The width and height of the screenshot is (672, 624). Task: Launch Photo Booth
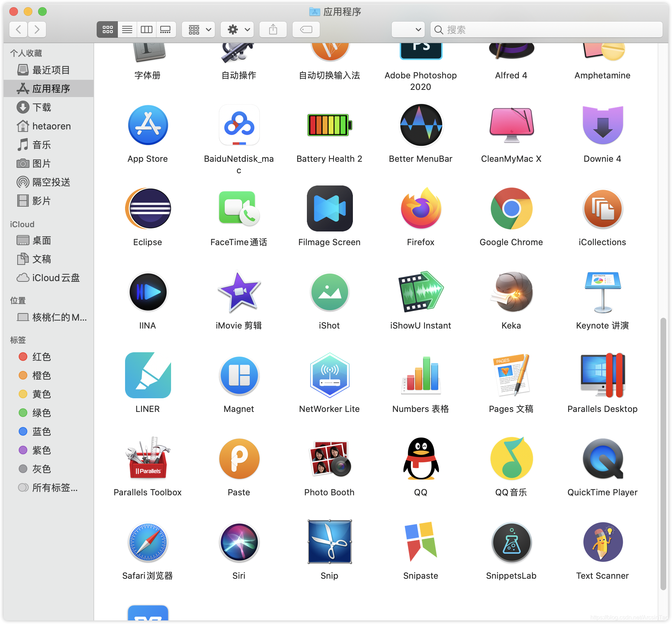(x=330, y=459)
